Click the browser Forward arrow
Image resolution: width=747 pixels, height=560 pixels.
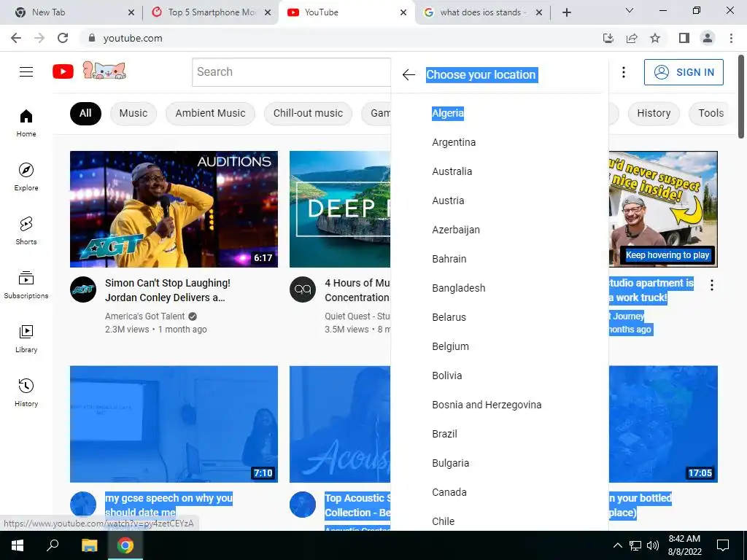[x=39, y=38]
